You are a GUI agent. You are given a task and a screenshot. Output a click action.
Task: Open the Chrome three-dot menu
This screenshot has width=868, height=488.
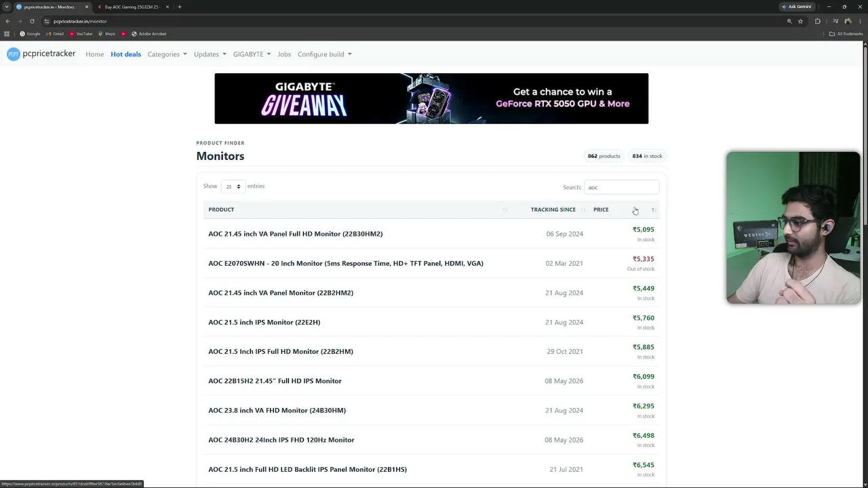tap(859, 21)
